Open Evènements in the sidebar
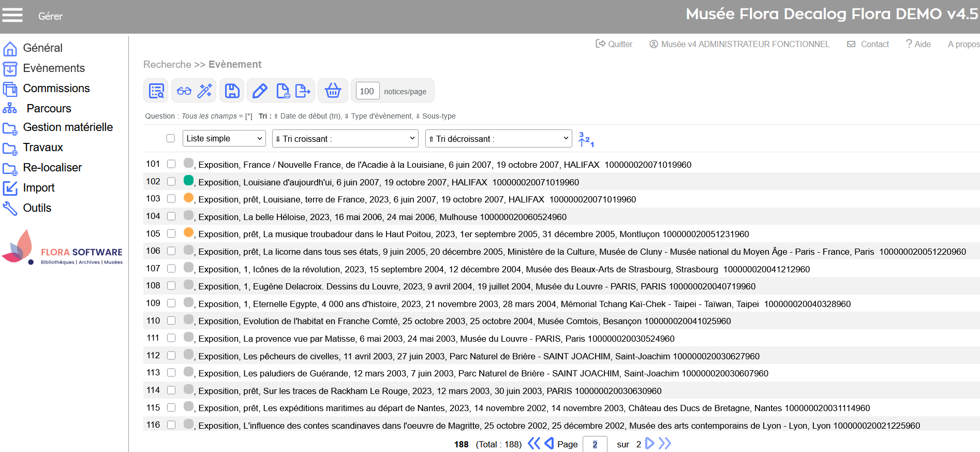 [x=53, y=68]
